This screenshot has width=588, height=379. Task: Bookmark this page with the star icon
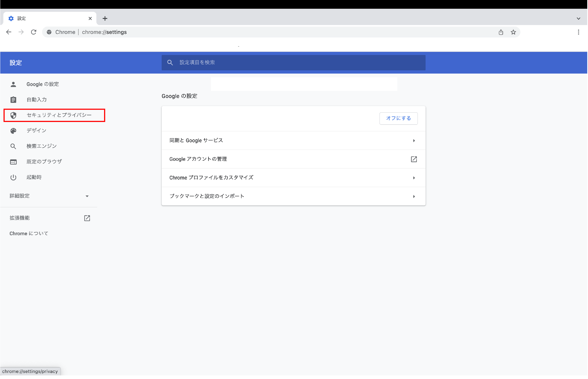click(x=513, y=32)
